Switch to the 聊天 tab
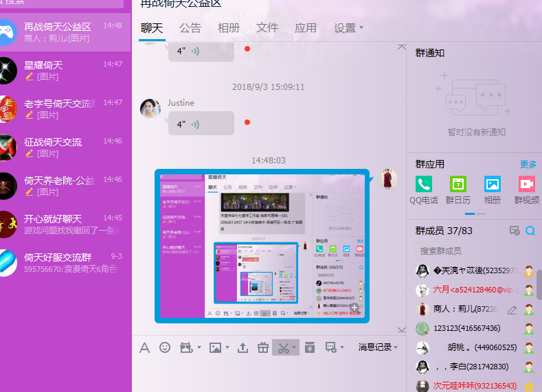 click(x=152, y=28)
